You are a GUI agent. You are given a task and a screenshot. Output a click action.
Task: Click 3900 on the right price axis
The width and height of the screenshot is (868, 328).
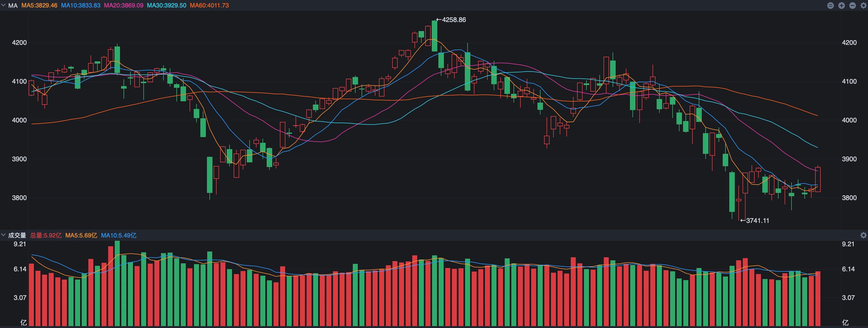[849, 159]
